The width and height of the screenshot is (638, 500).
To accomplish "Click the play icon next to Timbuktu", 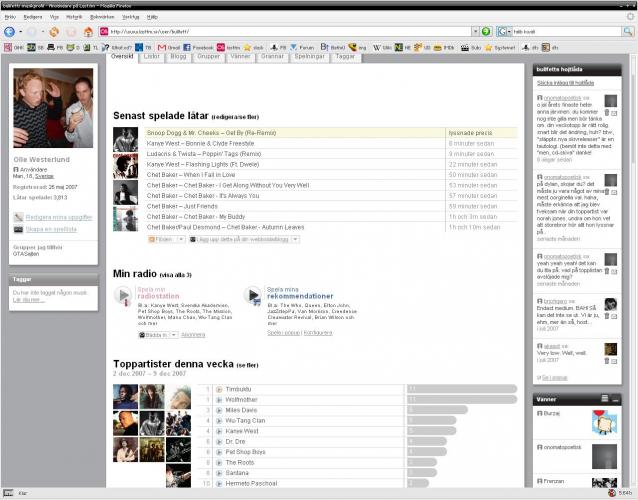I will click(x=219, y=388).
